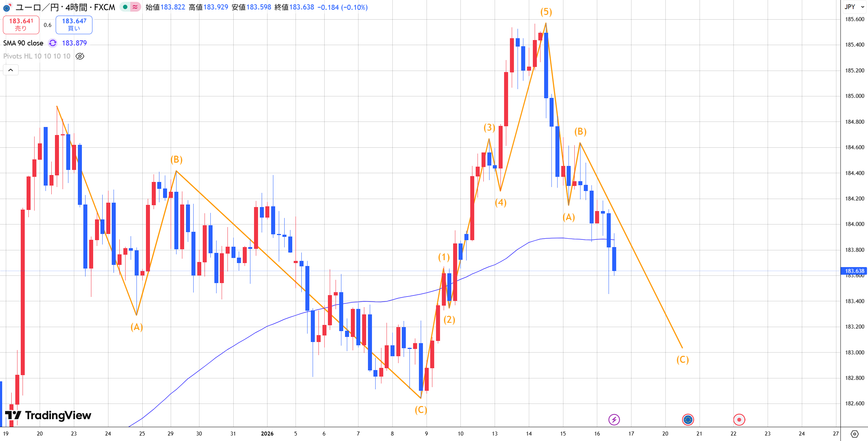868x441 pixels.
Task: Click the purple lightning event icon
Action: click(x=614, y=420)
